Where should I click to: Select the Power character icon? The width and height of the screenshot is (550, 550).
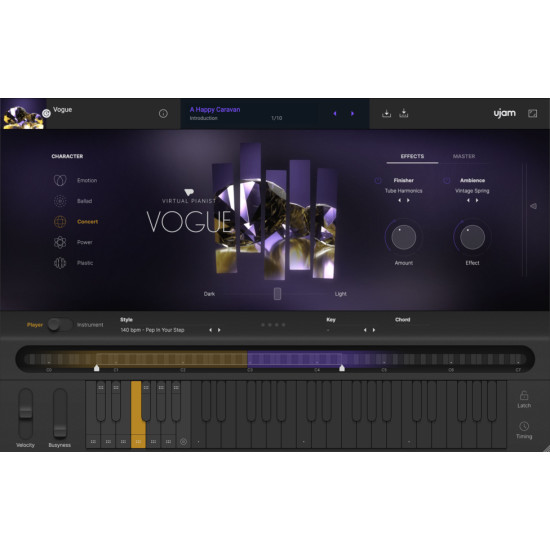60,242
